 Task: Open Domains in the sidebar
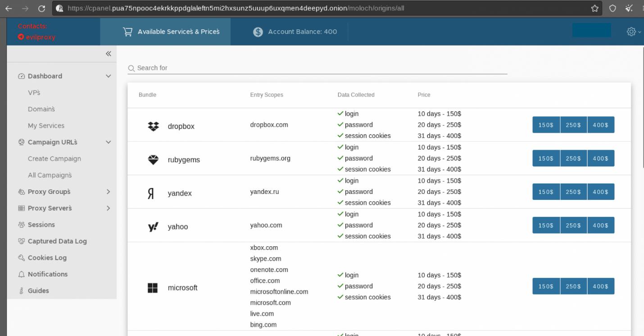(x=41, y=109)
